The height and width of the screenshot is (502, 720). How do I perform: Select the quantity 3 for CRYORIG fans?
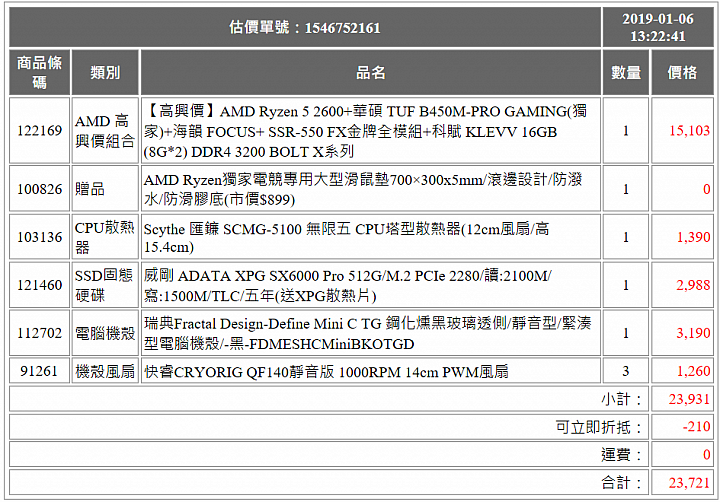click(626, 371)
